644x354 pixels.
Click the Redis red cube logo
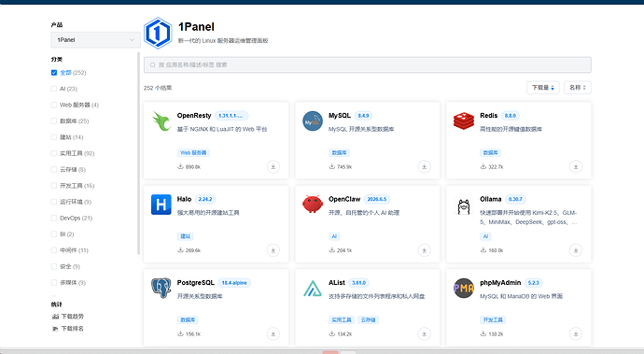click(464, 120)
